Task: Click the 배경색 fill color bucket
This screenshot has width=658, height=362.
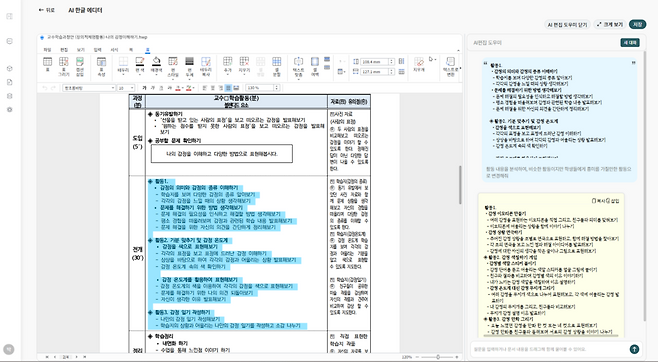Action: (x=156, y=62)
